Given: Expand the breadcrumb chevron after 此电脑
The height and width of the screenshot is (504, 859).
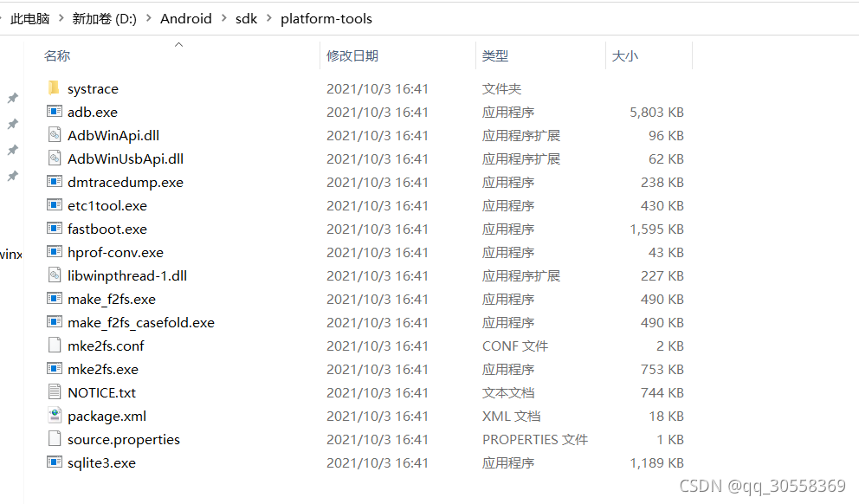Looking at the screenshot, I should pos(61,19).
